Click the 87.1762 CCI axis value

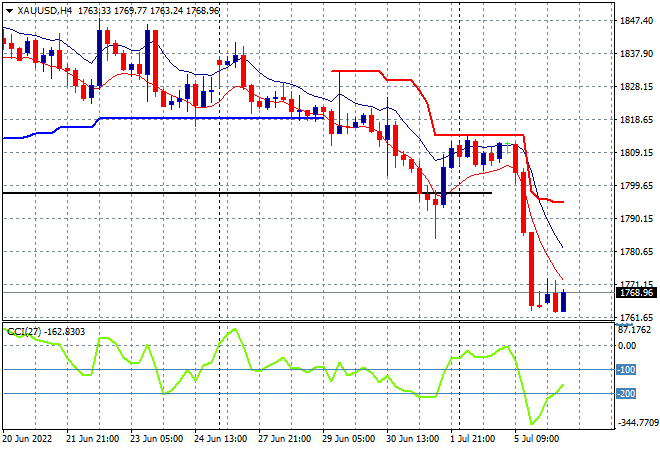[x=634, y=330]
